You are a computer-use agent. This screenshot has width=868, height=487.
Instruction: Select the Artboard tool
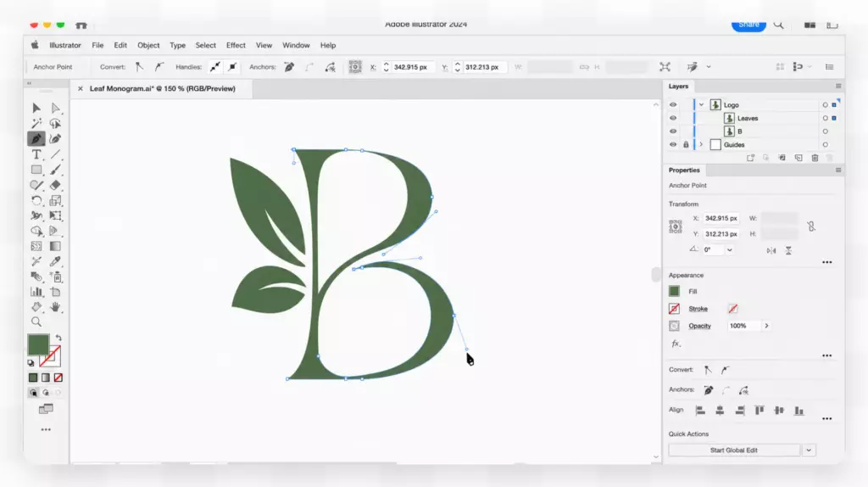coord(55,291)
